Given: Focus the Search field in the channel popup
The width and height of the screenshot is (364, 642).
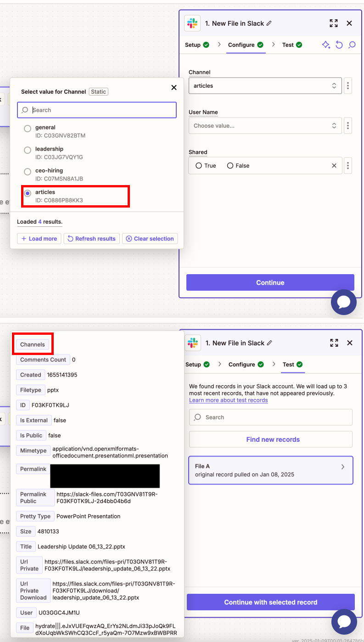Looking at the screenshot, I should 97,110.
